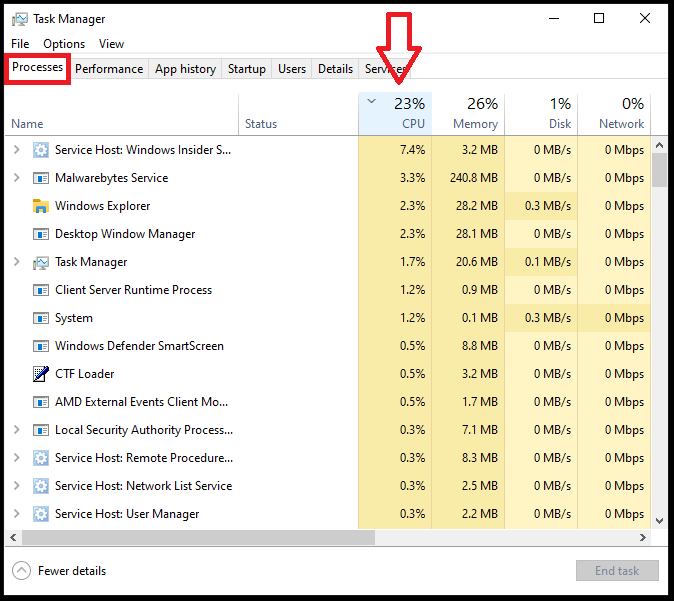Click the CTF Loader pen icon
The image size is (674, 601).
[40, 374]
